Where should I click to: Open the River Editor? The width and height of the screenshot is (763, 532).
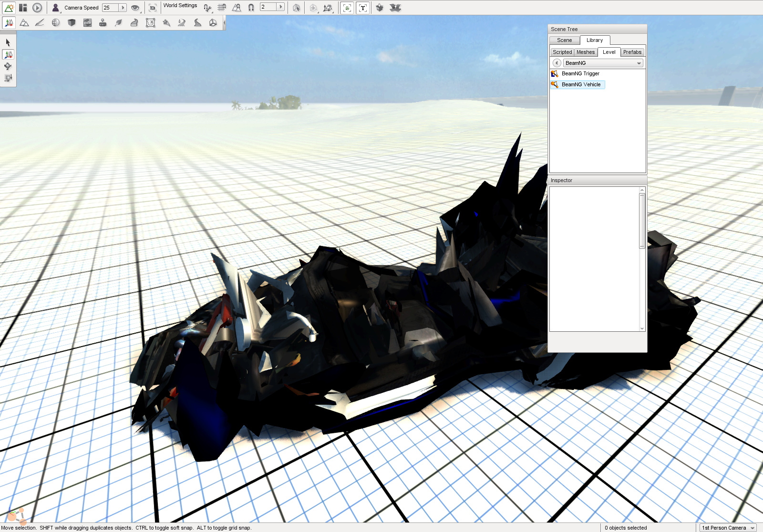pos(182,22)
